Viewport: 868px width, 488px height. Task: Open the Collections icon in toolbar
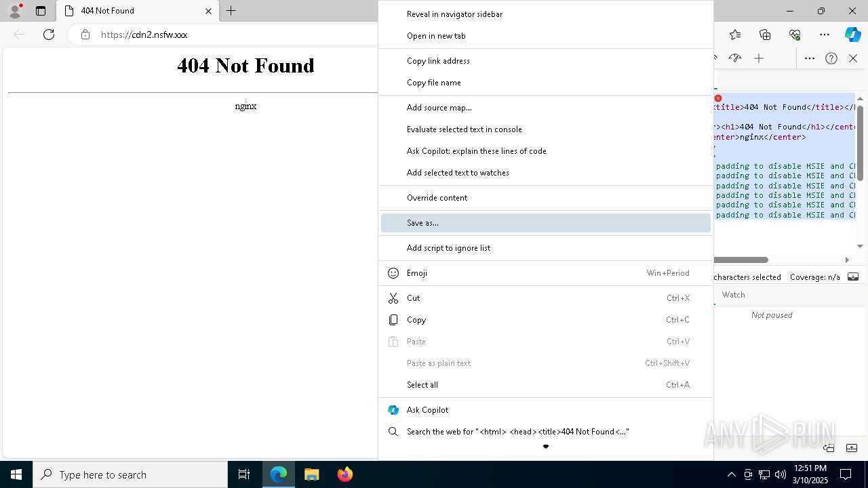point(765,35)
